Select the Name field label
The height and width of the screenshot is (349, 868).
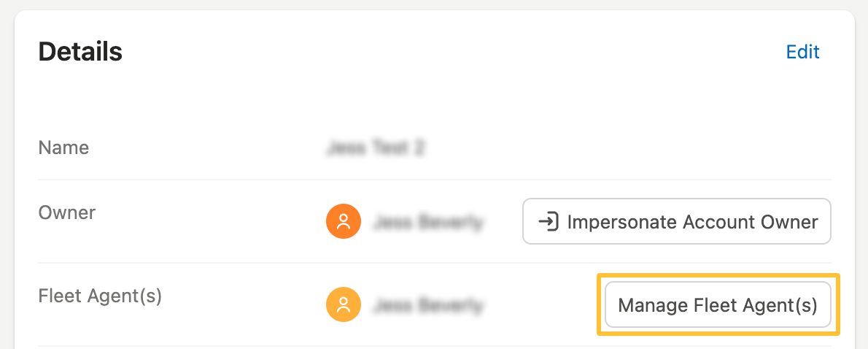[63, 147]
